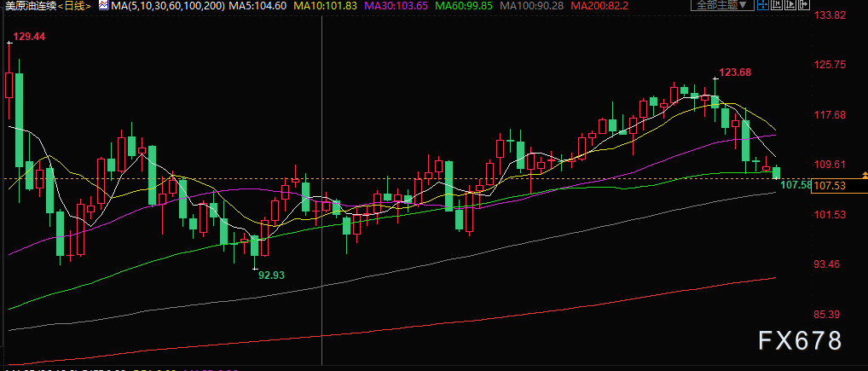Select the green MA60:99.85 label
This screenshot has width=868, height=371.
tap(464, 6)
